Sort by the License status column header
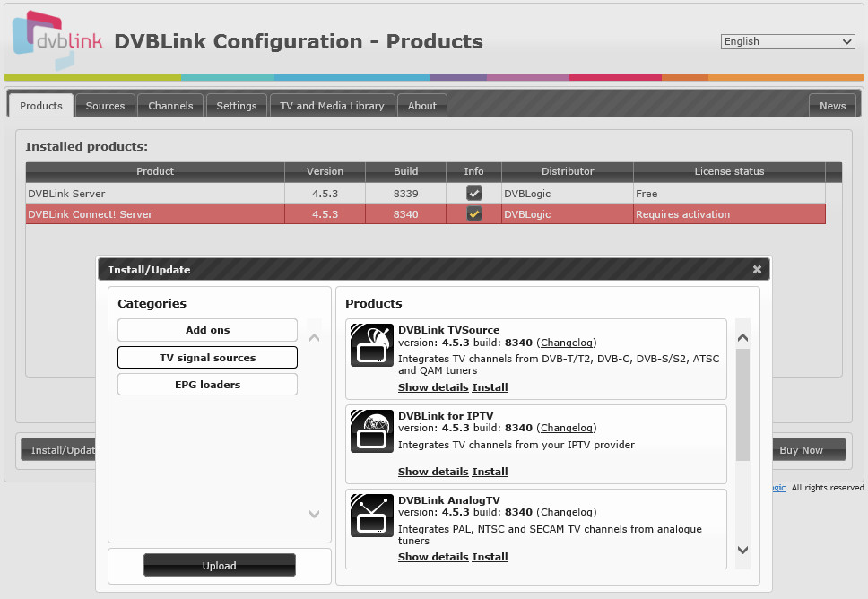The width and height of the screenshot is (868, 599). 729,171
